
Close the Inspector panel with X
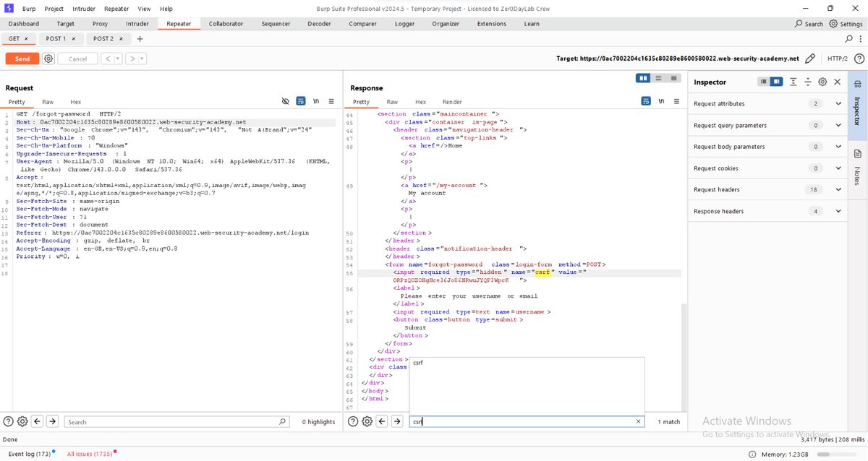point(838,82)
